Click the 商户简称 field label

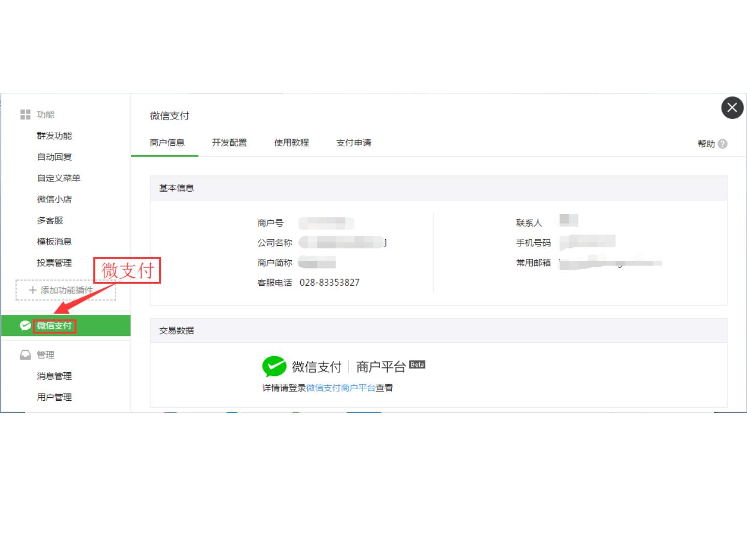[x=275, y=263]
